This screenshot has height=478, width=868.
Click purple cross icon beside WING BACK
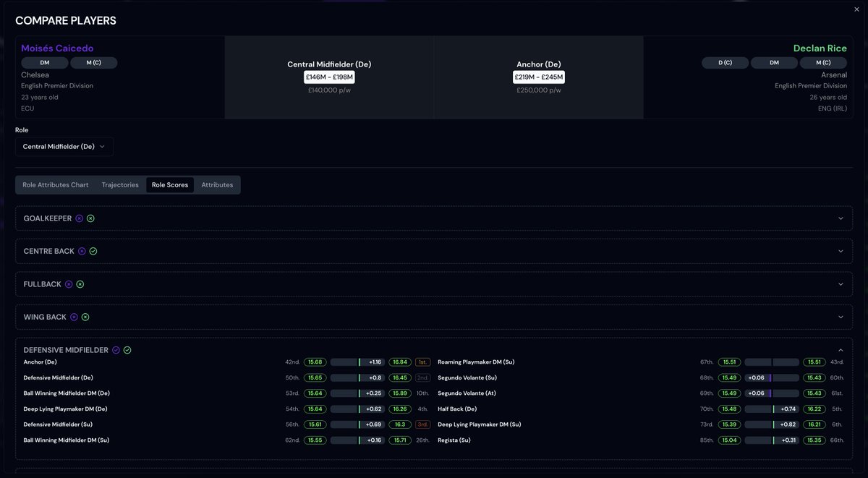(x=74, y=317)
